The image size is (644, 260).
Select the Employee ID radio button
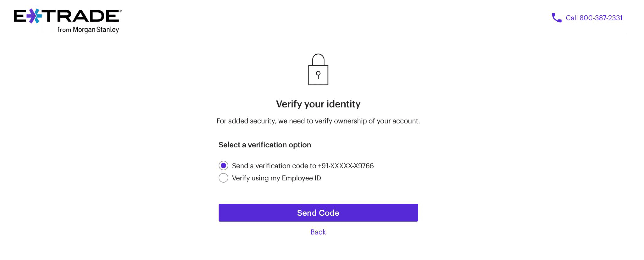coord(223,178)
